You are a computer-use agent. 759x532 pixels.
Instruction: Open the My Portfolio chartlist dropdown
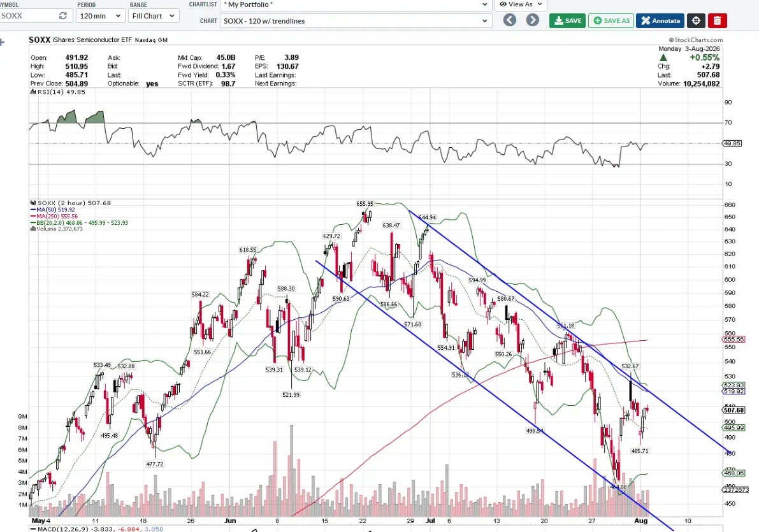(356, 4)
